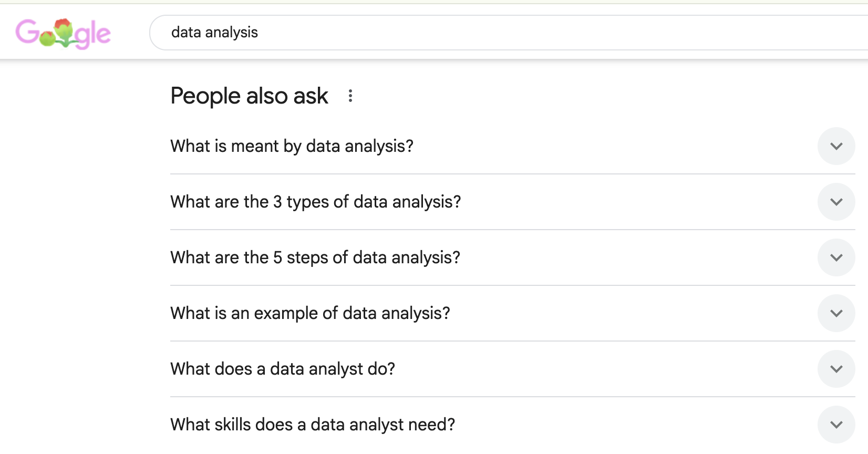This screenshot has width=868, height=454.
Task: Click the letters 'gle' of the Google logo
Action: 92,35
